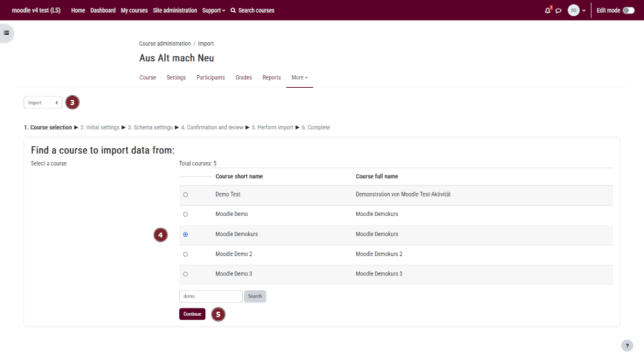Select the Moodle Demo 2 radio button

185,255
